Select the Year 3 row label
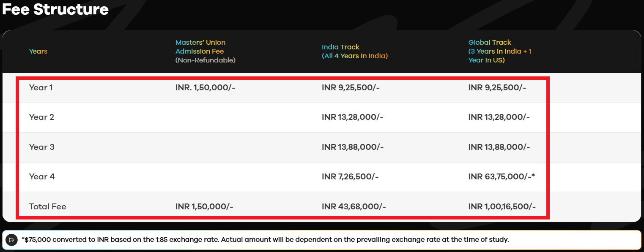 tap(41, 147)
